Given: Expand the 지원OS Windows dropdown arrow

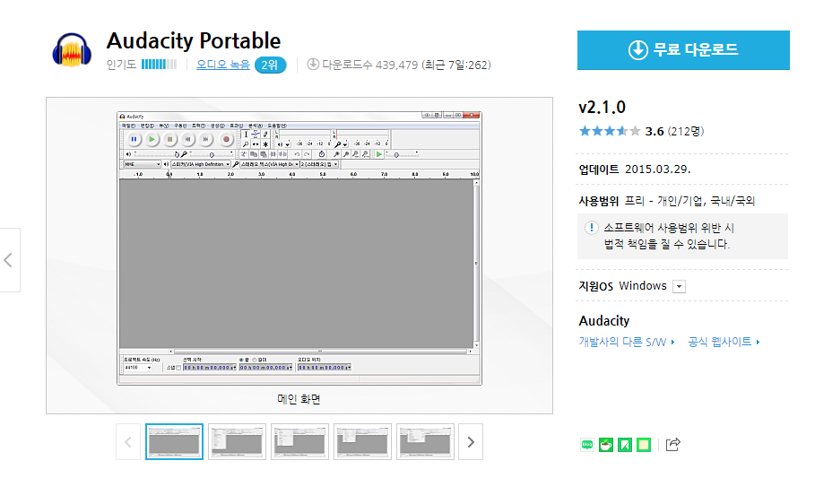Looking at the screenshot, I should click(x=679, y=287).
